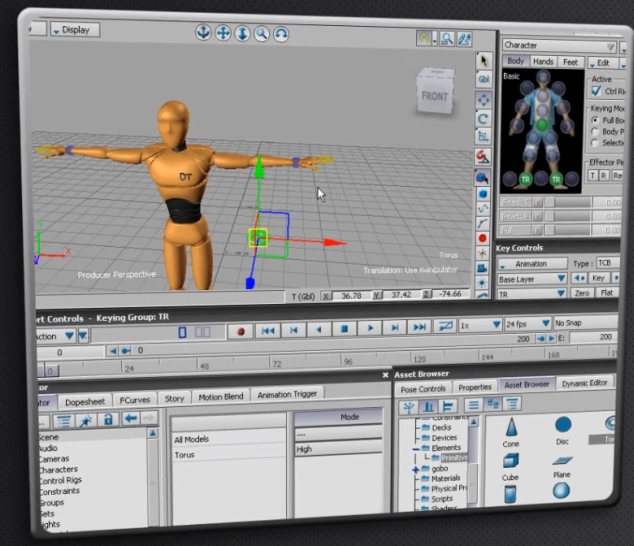Viewport: 634px width, 546px height.
Task: Click the light burst icon in the vertical toolbar
Action: tap(482, 282)
